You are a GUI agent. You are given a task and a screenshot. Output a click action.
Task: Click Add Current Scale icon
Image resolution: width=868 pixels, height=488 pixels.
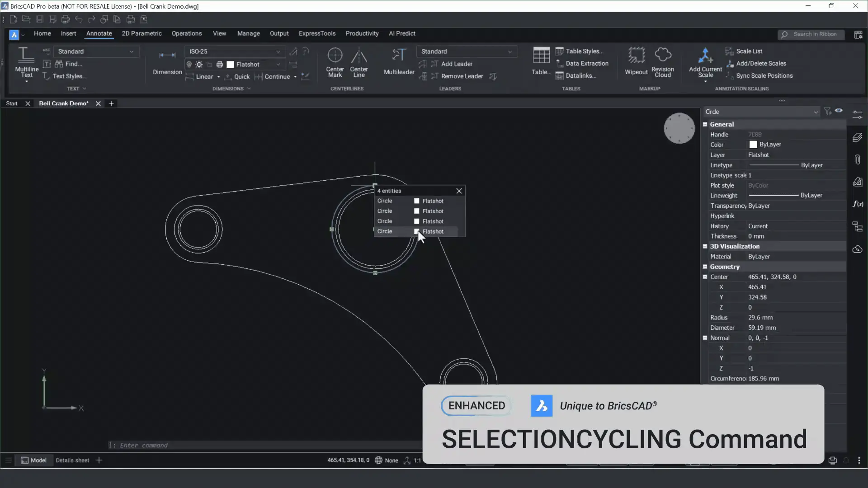[705, 56]
